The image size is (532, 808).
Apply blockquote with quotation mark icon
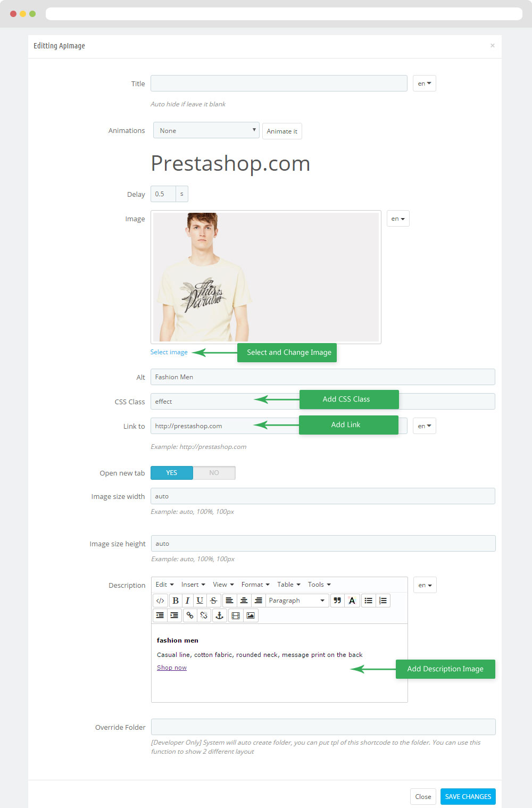click(337, 601)
